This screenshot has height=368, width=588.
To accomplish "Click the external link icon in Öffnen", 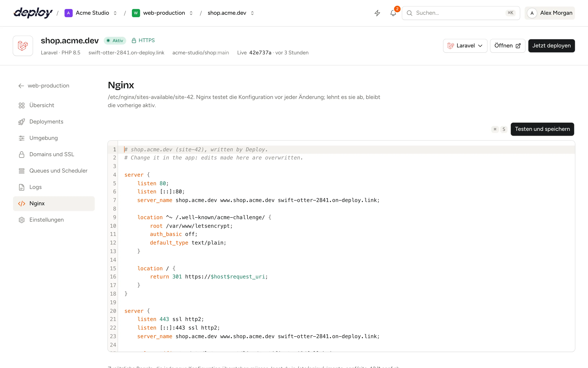I will point(518,46).
